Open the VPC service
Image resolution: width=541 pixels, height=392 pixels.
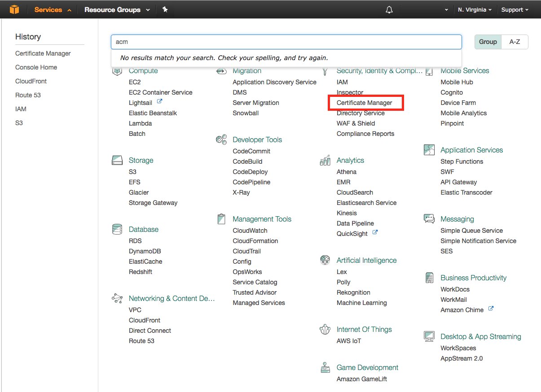[x=135, y=310]
